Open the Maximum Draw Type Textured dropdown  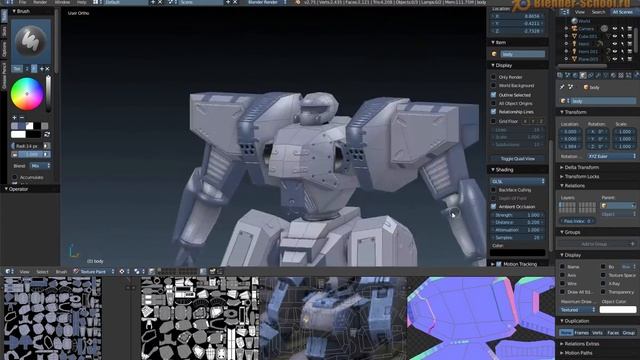click(x=577, y=310)
